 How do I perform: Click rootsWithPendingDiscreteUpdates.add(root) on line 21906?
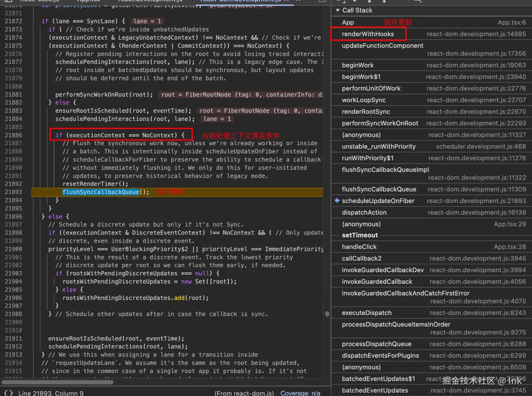tap(135, 298)
